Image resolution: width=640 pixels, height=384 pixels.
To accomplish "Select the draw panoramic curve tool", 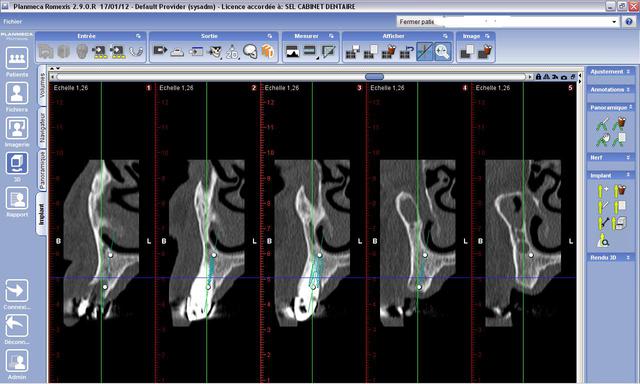I will pyautogui.click(x=603, y=123).
